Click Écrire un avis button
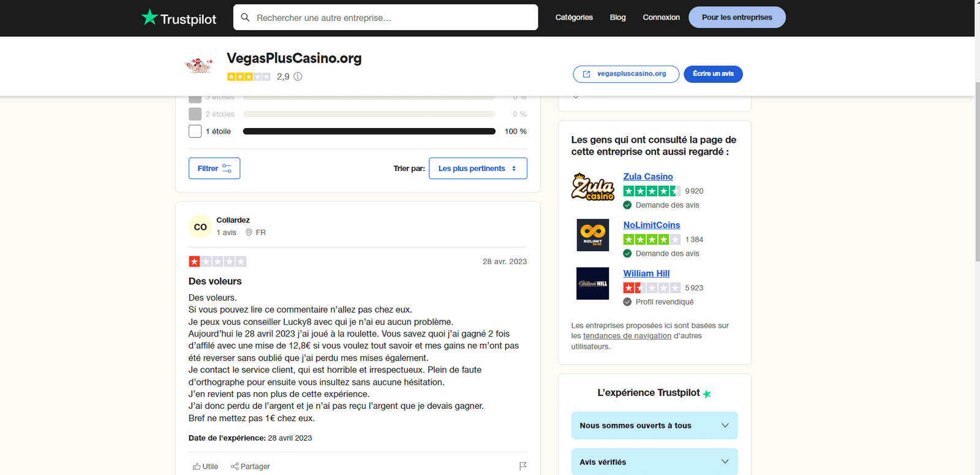 click(x=713, y=74)
